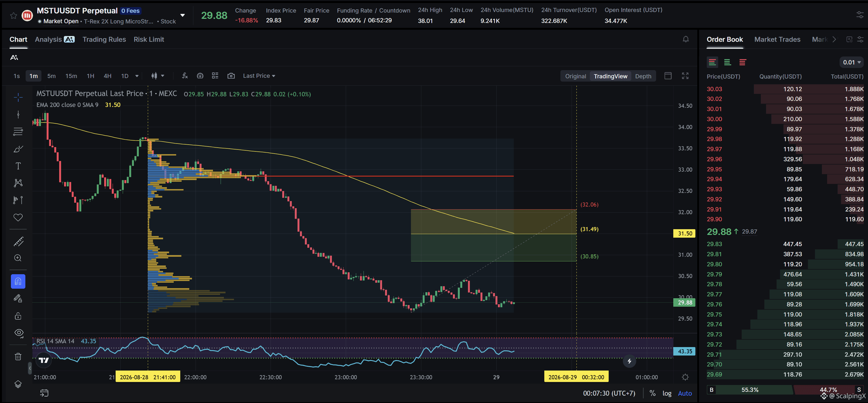868x403 pixels.
Task: Click the 29.99 ask price row
Action: pyautogui.click(x=785, y=129)
